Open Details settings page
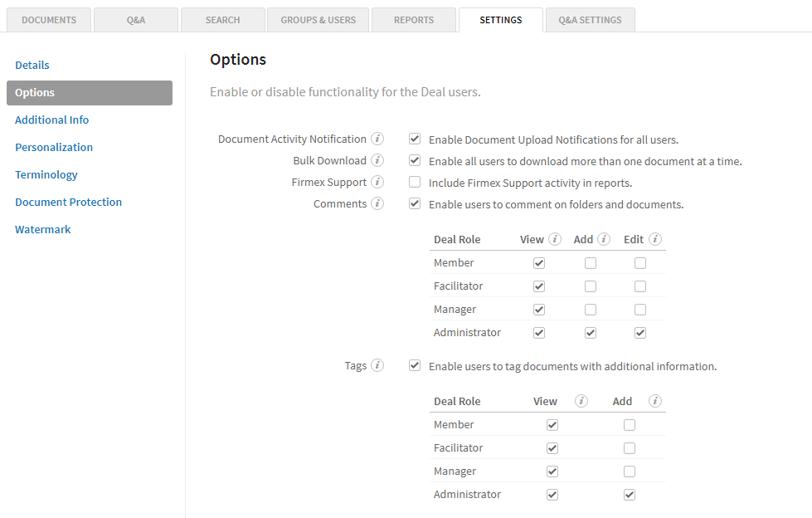 pos(32,66)
